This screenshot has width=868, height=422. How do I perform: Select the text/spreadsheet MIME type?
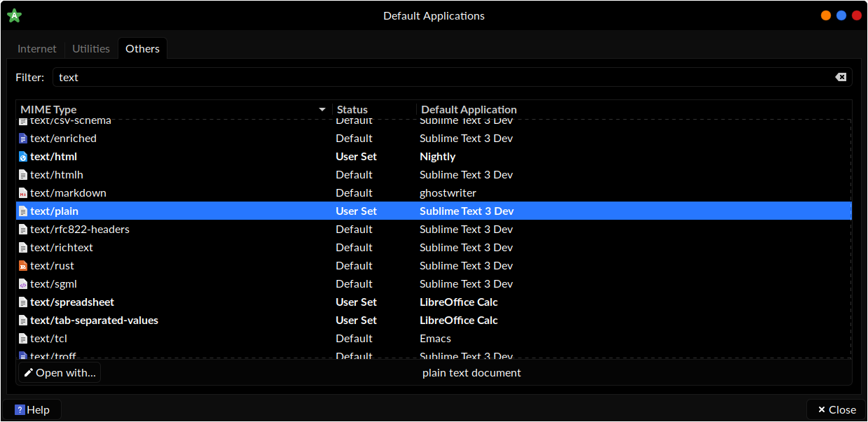(x=72, y=302)
